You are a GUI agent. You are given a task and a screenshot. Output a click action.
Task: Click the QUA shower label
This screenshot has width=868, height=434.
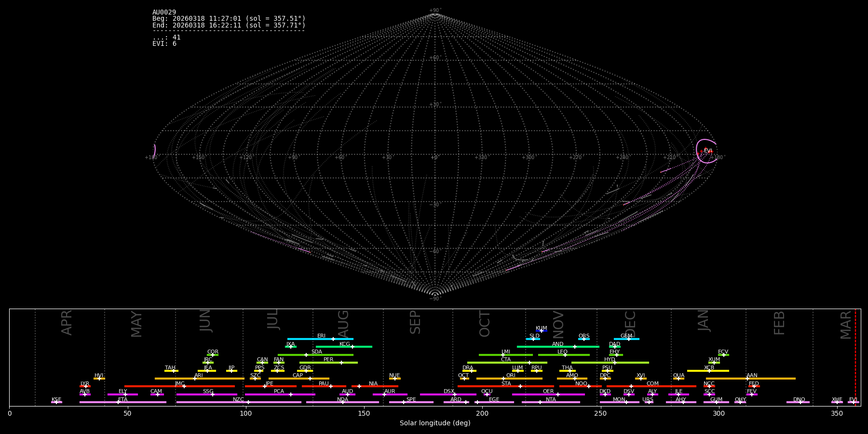click(678, 375)
